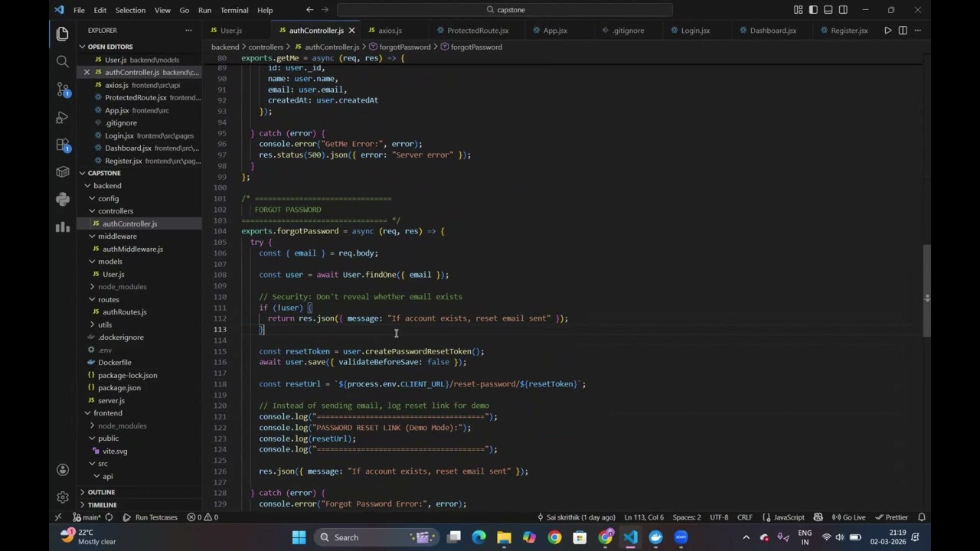The width and height of the screenshot is (980, 551).
Task: Customize layout icon in title bar
Action: pos(799,10)
